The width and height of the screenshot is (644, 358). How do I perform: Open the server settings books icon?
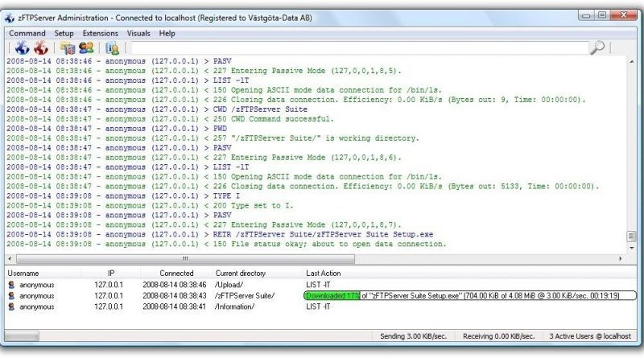68,48
